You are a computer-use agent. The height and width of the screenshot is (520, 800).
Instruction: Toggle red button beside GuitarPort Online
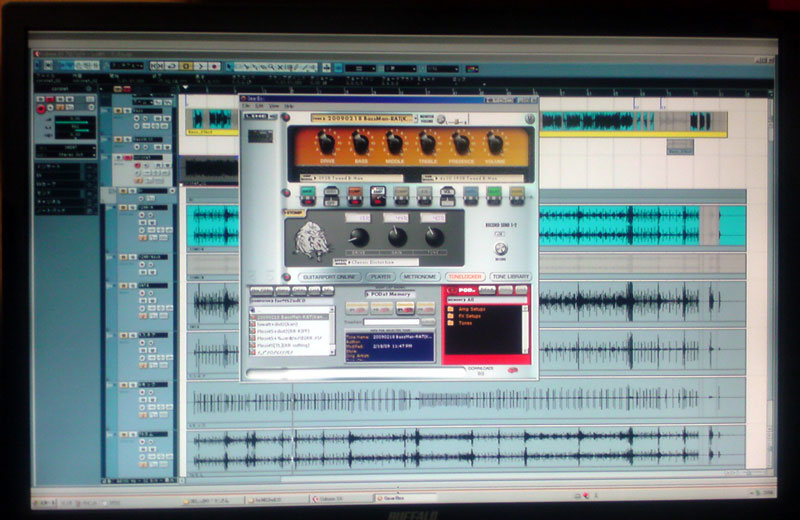pyautogui.click(x=287, y=277)
